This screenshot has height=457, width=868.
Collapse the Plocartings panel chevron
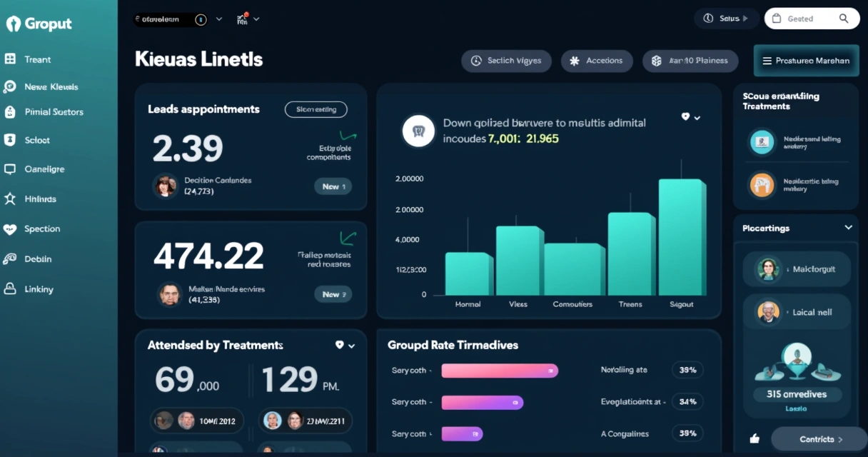[x=848, y=228]
